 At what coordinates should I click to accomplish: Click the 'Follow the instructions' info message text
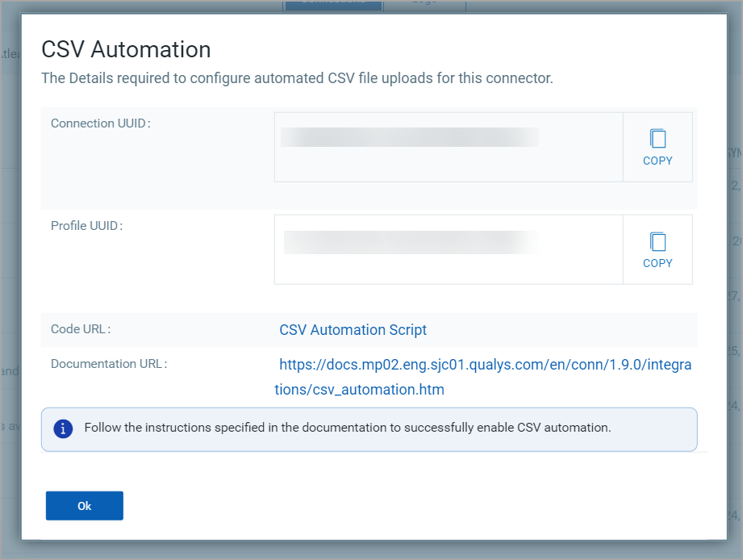(347, 428)
